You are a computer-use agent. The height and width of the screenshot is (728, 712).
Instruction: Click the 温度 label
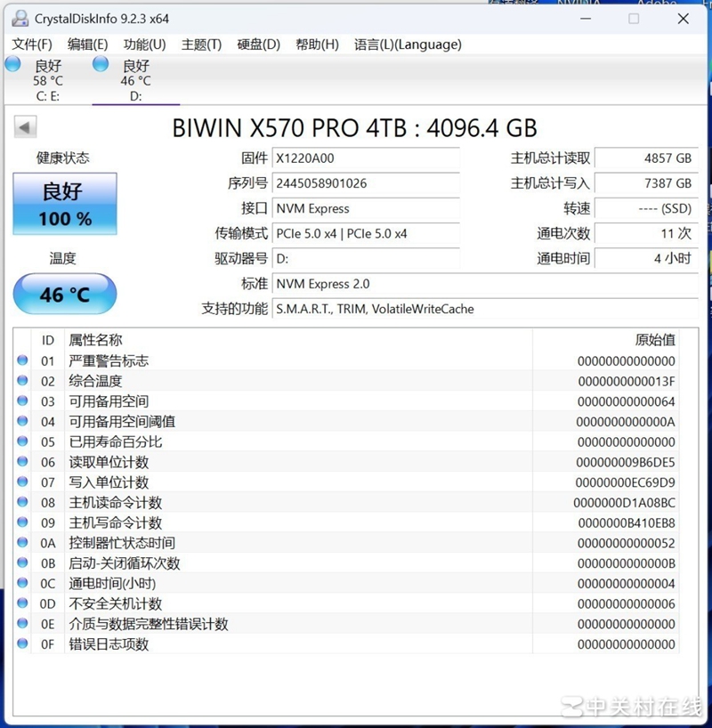(62, 258)
